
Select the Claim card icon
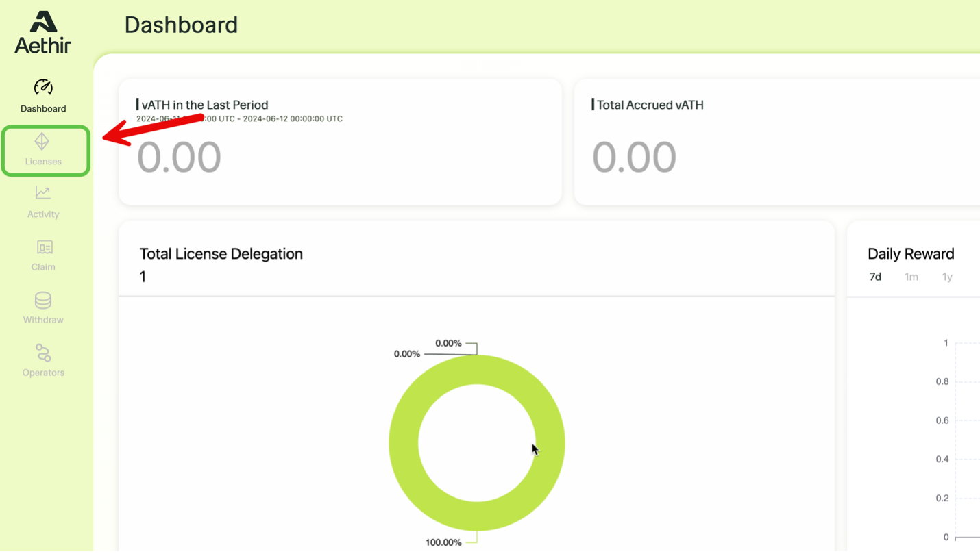44,247
